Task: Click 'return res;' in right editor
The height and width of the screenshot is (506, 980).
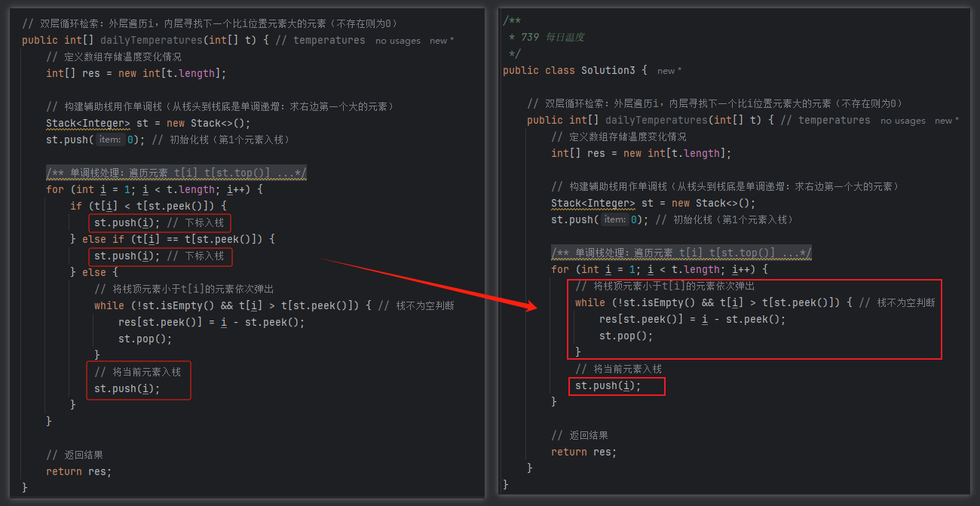Action: coord(583,452)
